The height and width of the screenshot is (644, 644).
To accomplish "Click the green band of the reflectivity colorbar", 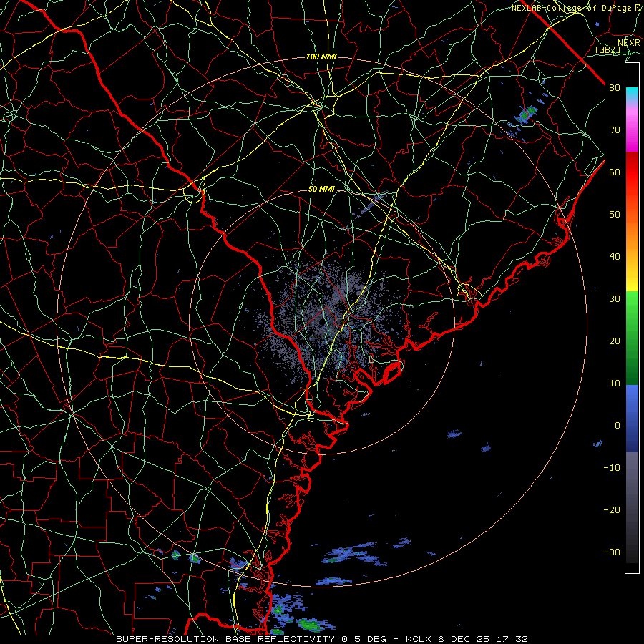I will (632, 338).
